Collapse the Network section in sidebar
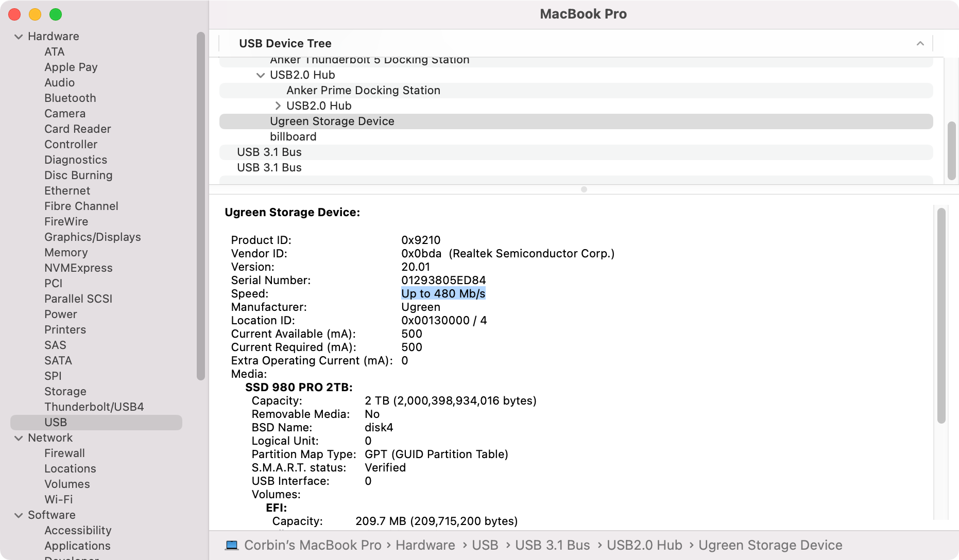Image resolution: width=959 pixels, height=560 pixels. (19, 438)
